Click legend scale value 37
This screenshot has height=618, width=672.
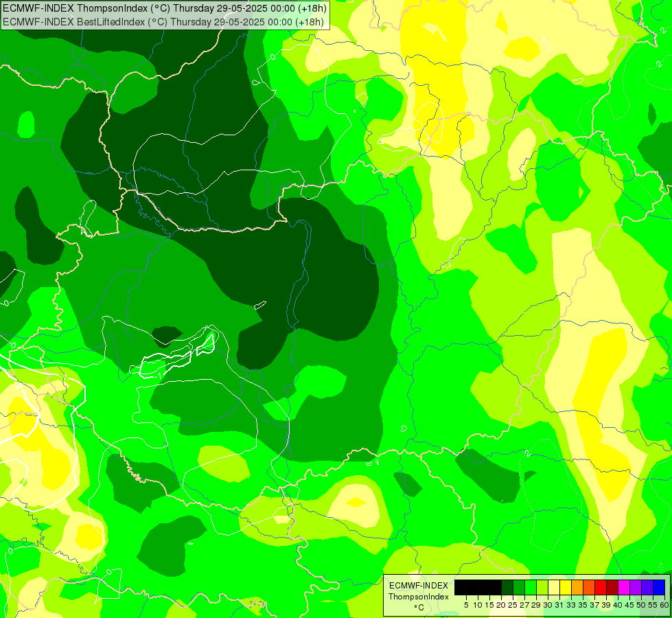[x=594, y=605]
